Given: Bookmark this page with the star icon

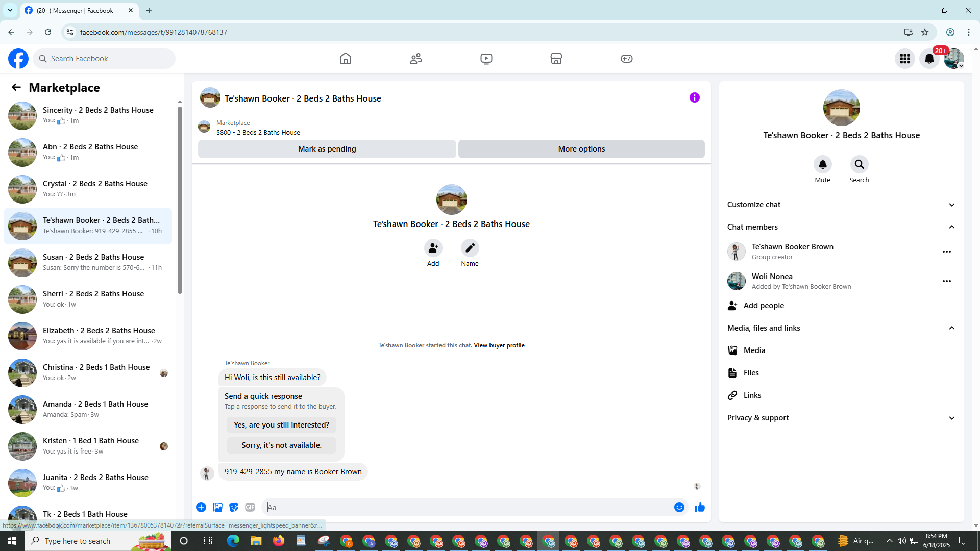Looking at the screenshot, I should [x=925, y=32].
